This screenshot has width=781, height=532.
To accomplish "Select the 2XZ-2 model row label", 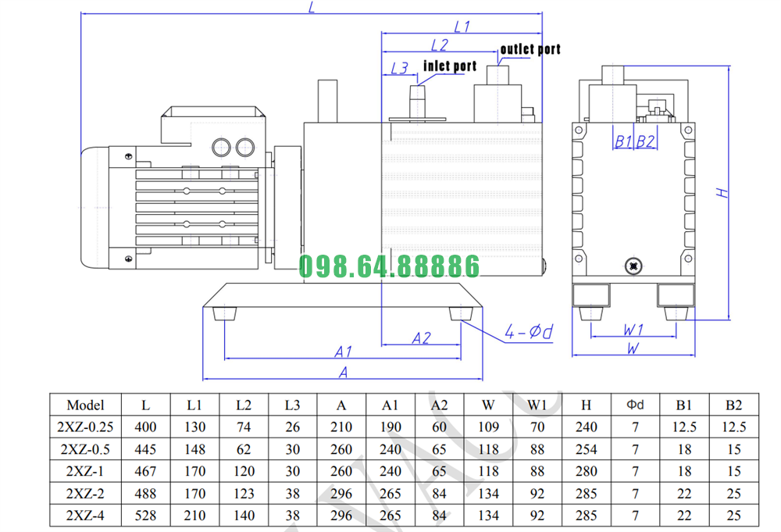I will point(85,494).
